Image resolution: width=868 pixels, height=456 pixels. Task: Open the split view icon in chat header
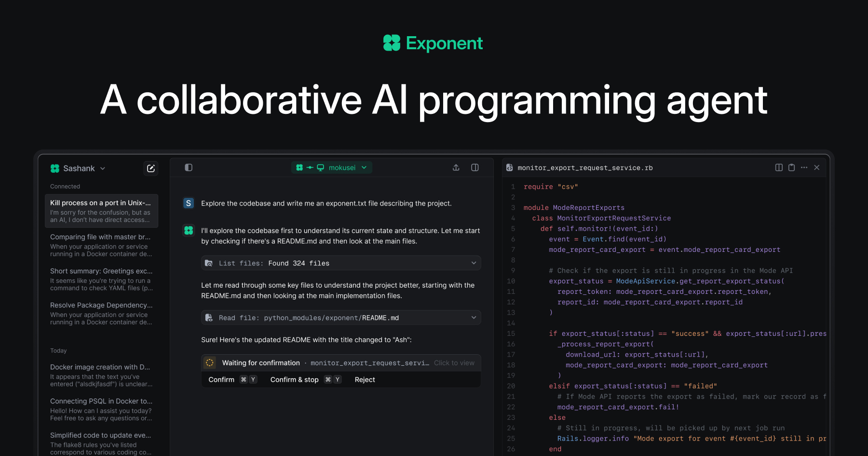[475, 167]
